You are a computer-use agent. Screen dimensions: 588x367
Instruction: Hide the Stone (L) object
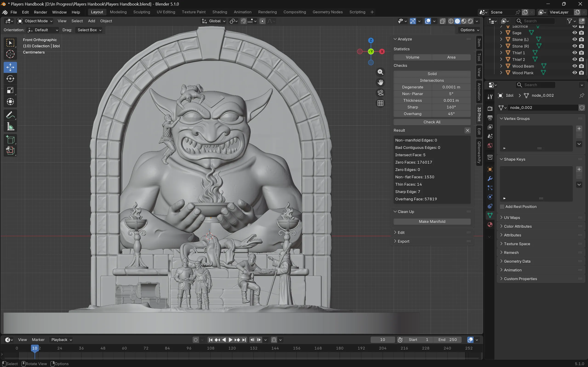point(574,39)
